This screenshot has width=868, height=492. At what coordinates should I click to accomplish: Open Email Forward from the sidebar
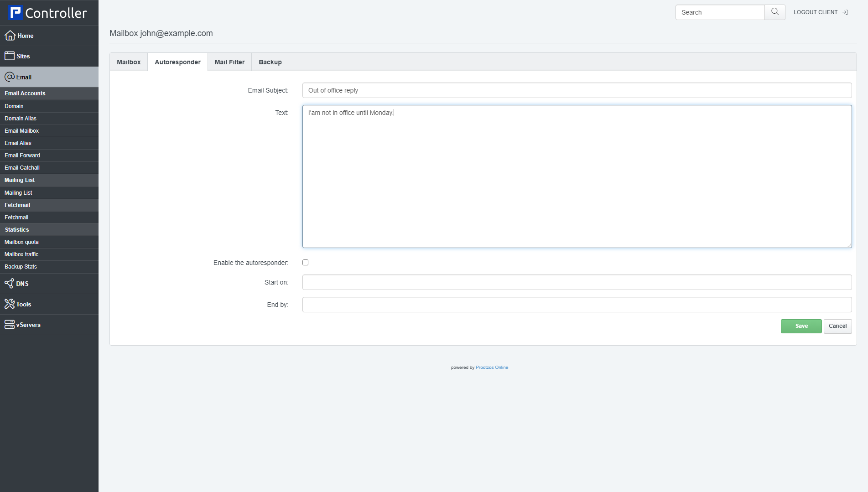(22, 155)
